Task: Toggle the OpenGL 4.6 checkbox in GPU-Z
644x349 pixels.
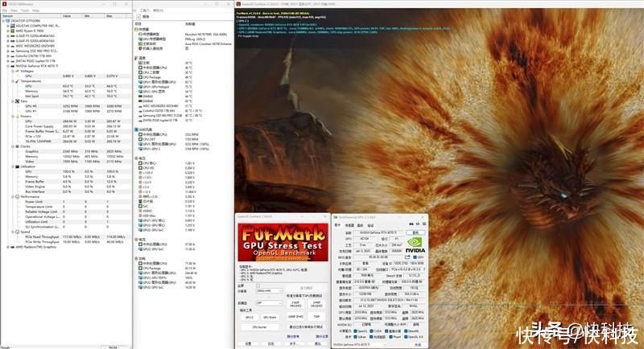Action: pos(406,337)
